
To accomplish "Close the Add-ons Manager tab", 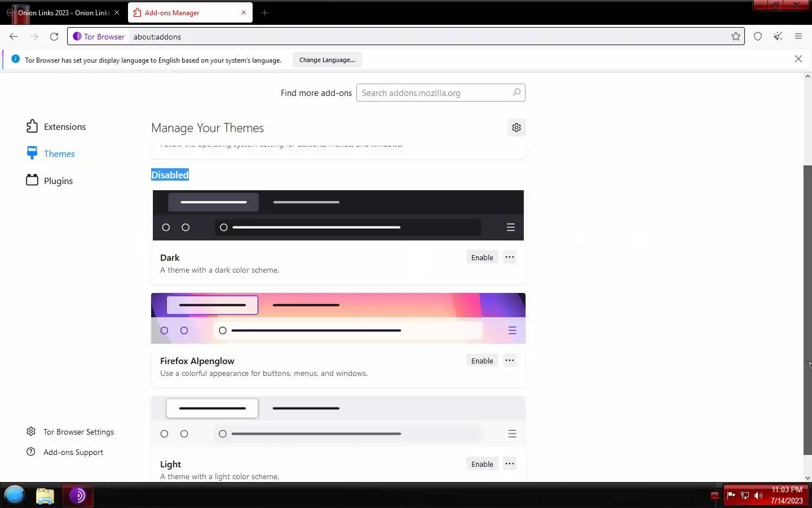I will 244,12.
